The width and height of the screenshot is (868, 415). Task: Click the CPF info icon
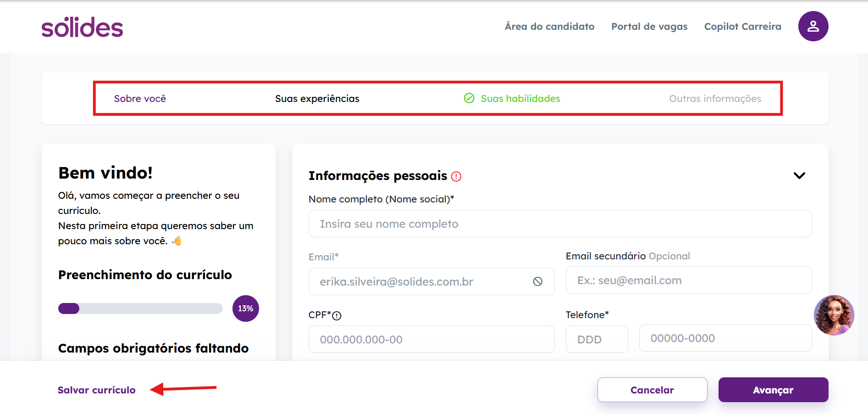click(337, 316)
